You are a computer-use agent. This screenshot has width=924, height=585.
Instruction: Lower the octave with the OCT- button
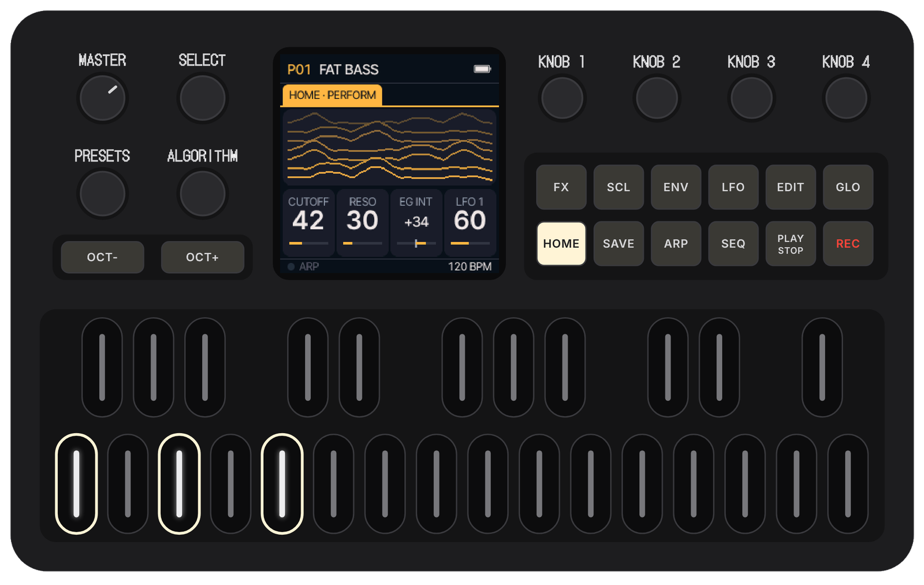(x=102, y=257)
